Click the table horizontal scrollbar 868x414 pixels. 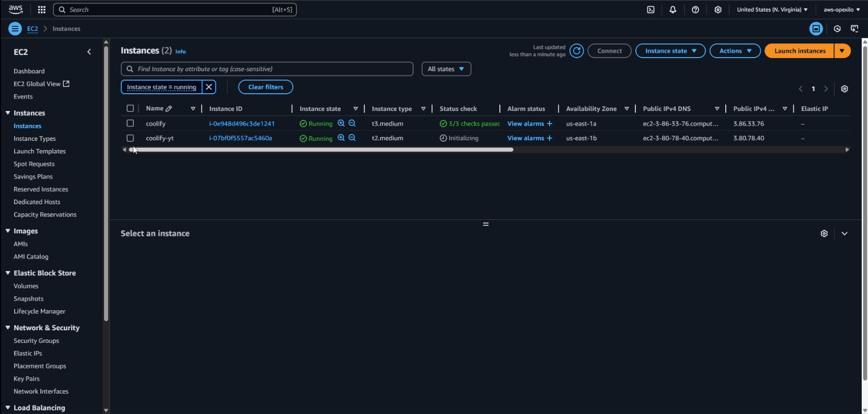click(321, 150)
